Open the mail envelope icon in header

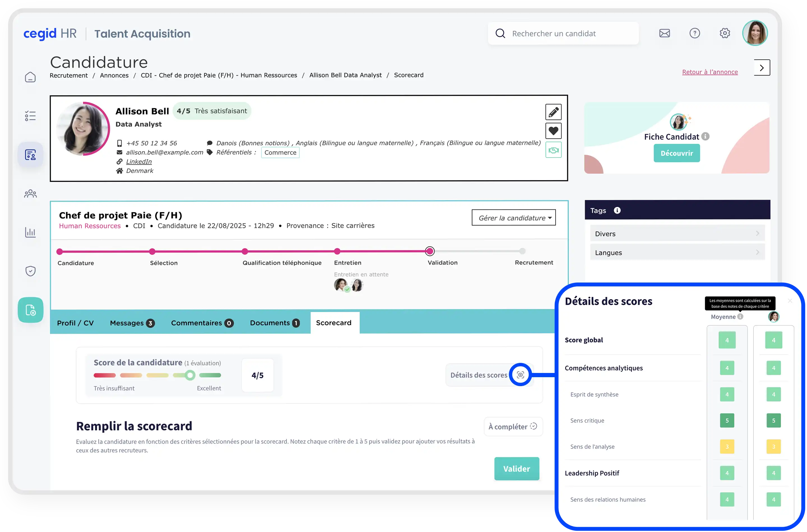(x=664, y=33)
